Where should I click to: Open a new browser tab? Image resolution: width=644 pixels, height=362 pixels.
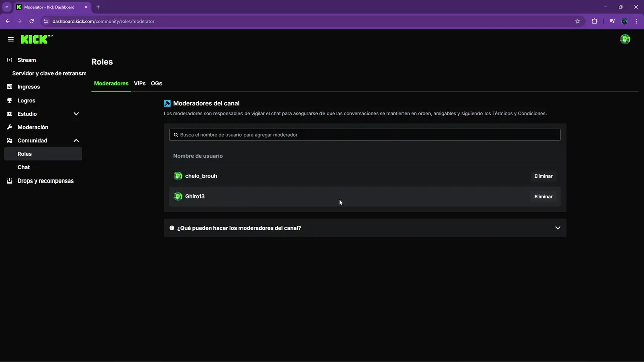[98, 7]
